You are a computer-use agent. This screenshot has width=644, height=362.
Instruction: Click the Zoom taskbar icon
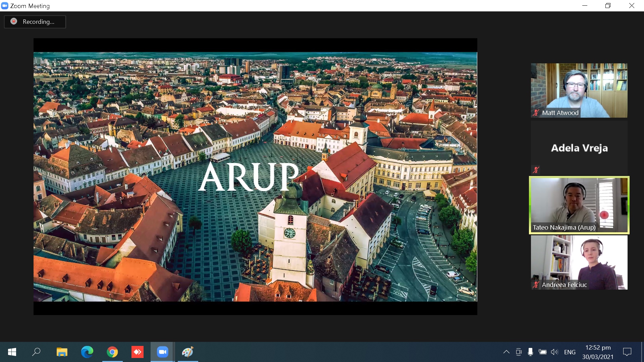(x=162, y=352)
